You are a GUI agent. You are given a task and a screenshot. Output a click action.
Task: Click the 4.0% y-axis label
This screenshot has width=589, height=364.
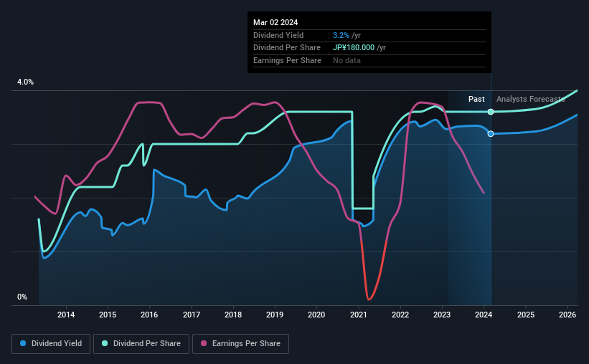tap(25, 82)
